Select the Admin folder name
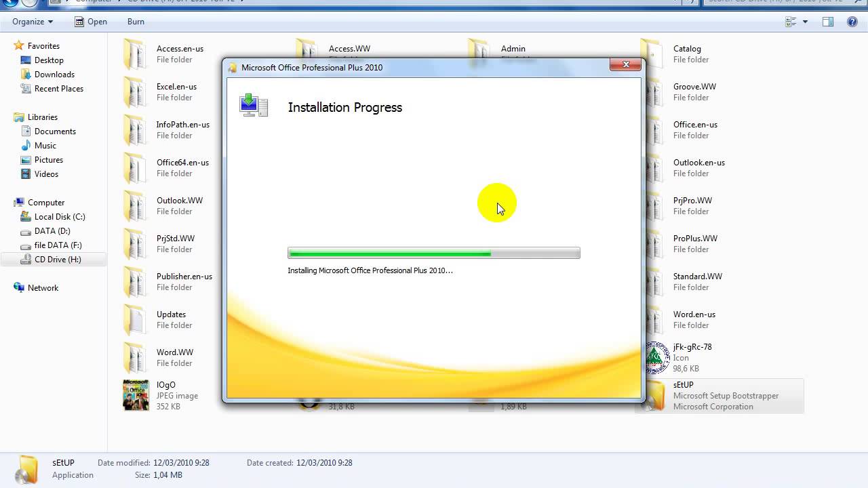 tap(513, 49)
